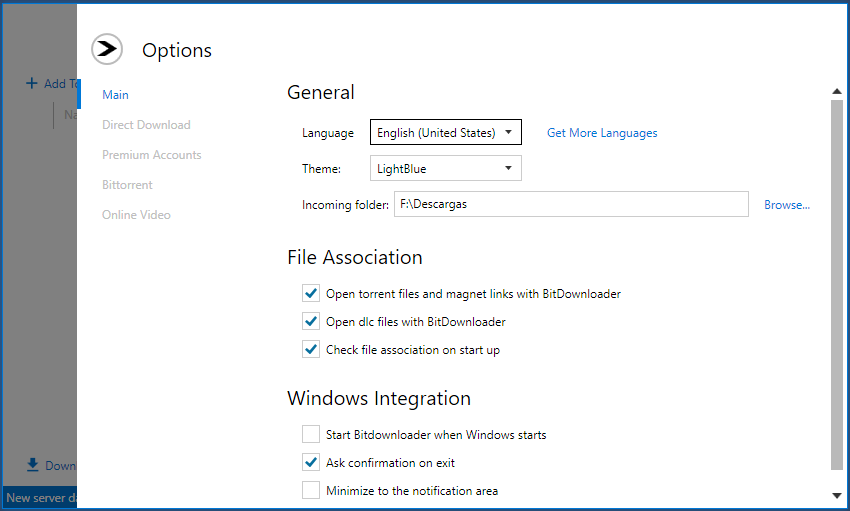Switch to Direct Download settings
The image size is (850, 511).
click(146, 125)
